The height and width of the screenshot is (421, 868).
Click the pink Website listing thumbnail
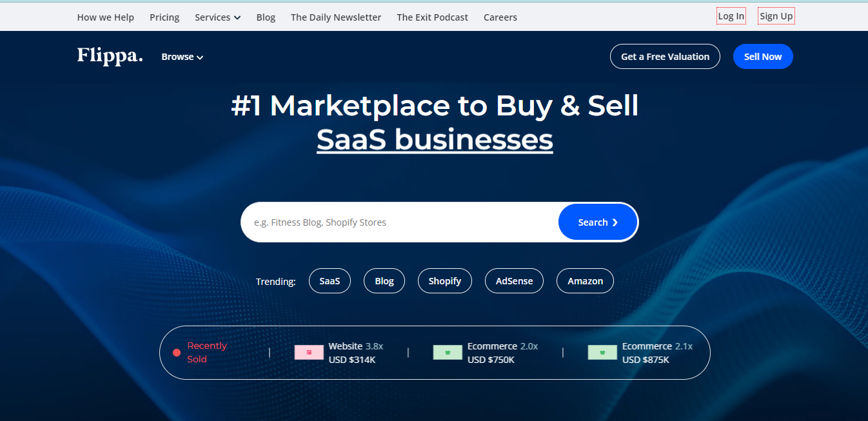coord(309,353)
